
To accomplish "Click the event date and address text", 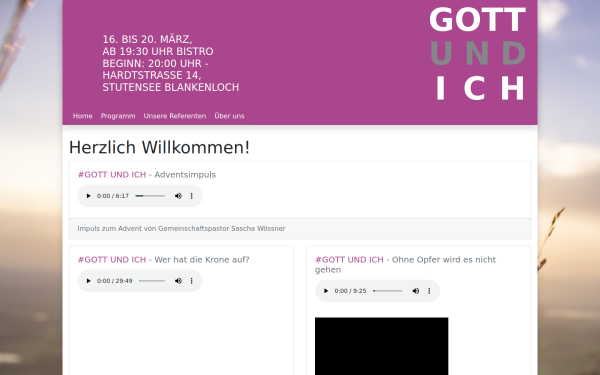I will tap(171, 64).
